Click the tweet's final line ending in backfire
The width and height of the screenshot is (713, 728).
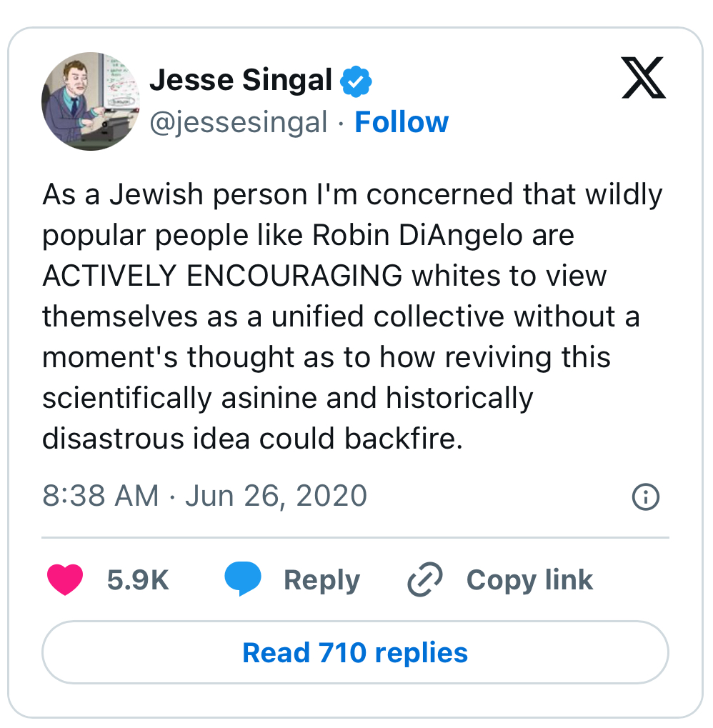tap(252, 439)
